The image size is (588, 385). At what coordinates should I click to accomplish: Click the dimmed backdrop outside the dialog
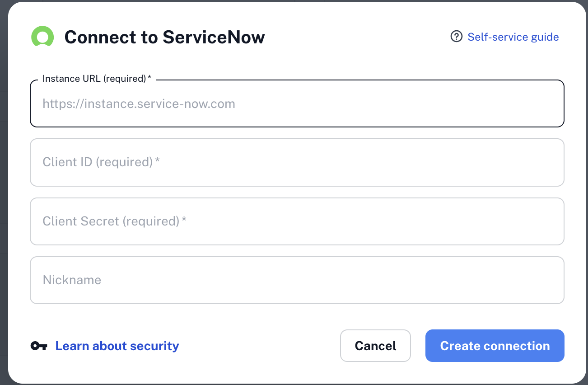point(3,181)
